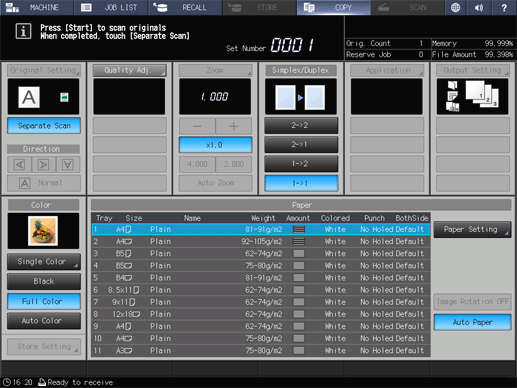The image size is (517, 388).
Task: Open the globe language icon
Action: click(x=455, y=7)
